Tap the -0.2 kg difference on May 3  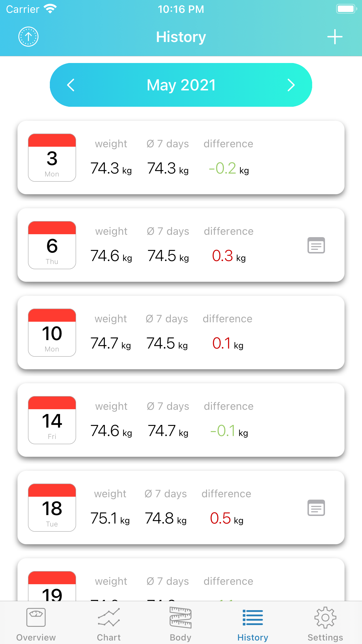[x=229, y=168]
